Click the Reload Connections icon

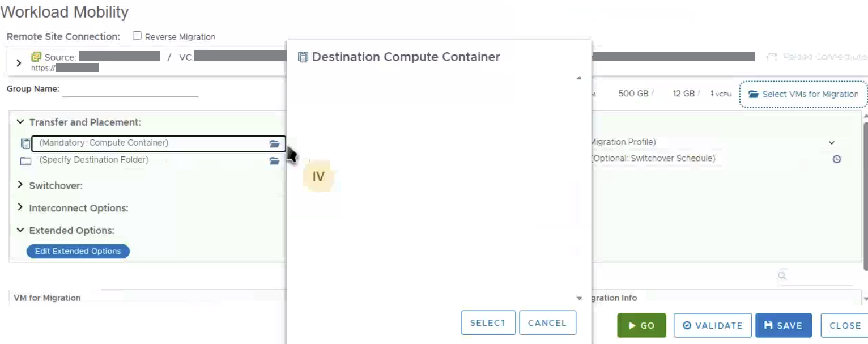point(771,57)
